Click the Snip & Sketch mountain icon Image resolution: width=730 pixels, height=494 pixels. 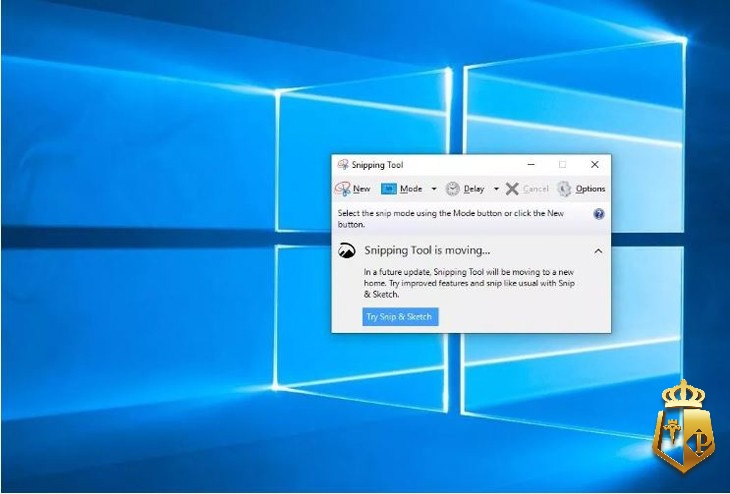pos(347,250)
